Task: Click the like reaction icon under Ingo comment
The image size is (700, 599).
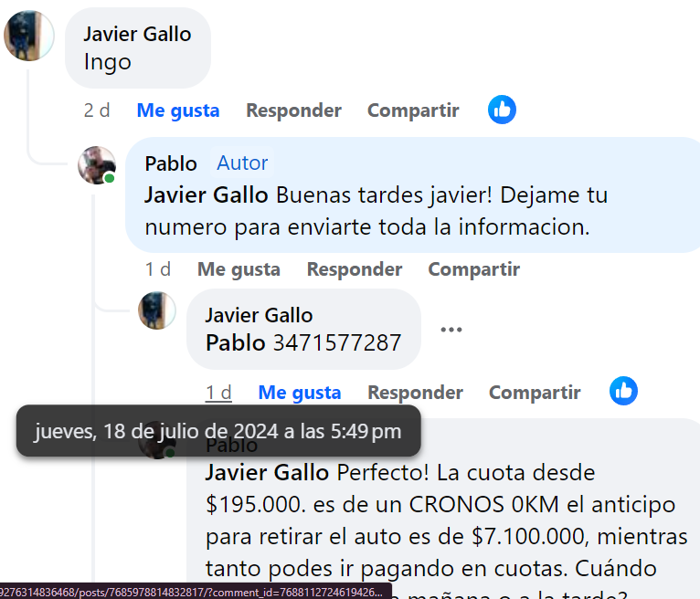Action: coord(502,110)
